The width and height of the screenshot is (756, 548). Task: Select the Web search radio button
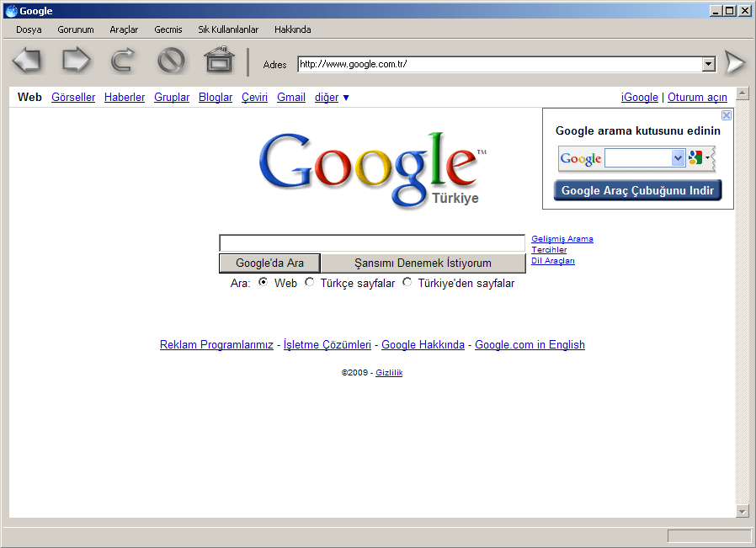[263, 282]
